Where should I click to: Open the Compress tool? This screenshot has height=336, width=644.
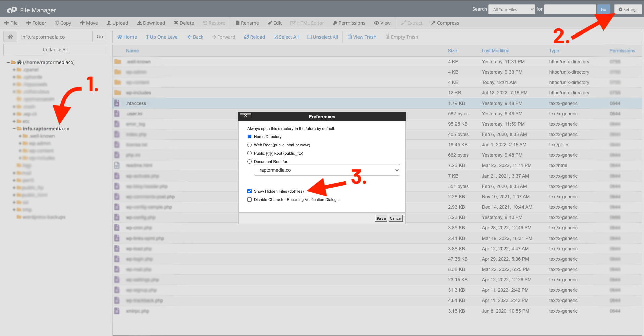click(445, 23)
